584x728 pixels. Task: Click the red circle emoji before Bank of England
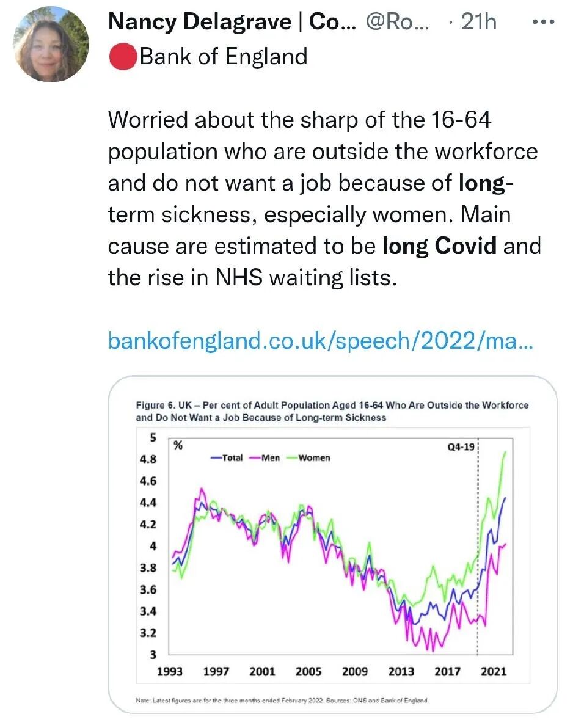coord(123,57)
